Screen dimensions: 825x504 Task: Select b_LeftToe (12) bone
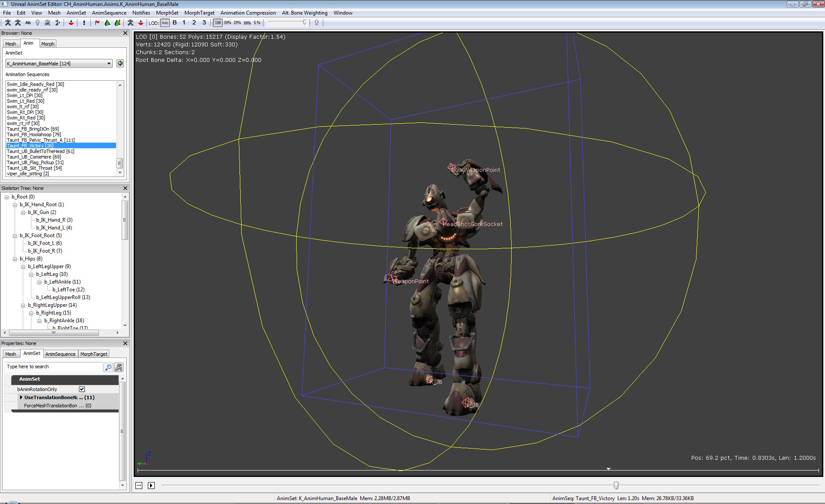pos(68,290)
